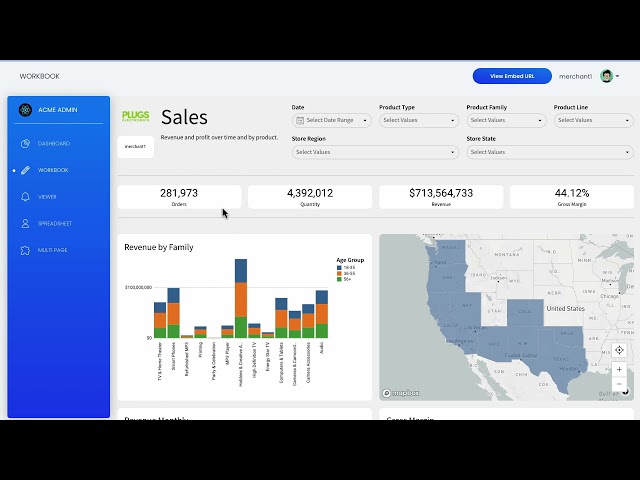Click the Sales page heading
This screenshot has height=480, width=640.
click(184, 117)
